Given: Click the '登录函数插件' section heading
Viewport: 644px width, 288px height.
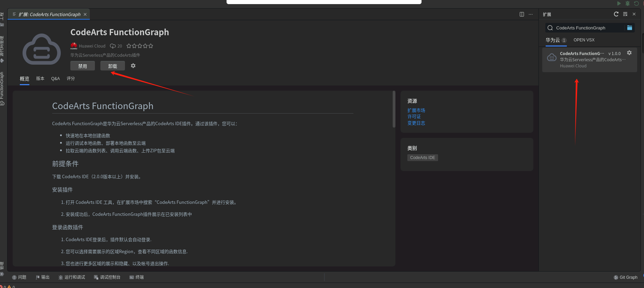Looking at the screenshot, I should [68, 227].
